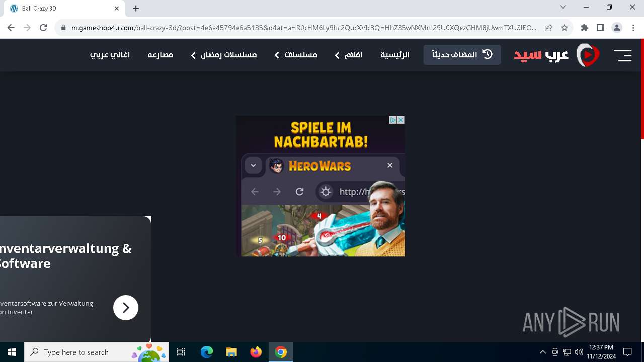Reload the current page
This screenshot has width=644, height=362.
pos(43,28)
